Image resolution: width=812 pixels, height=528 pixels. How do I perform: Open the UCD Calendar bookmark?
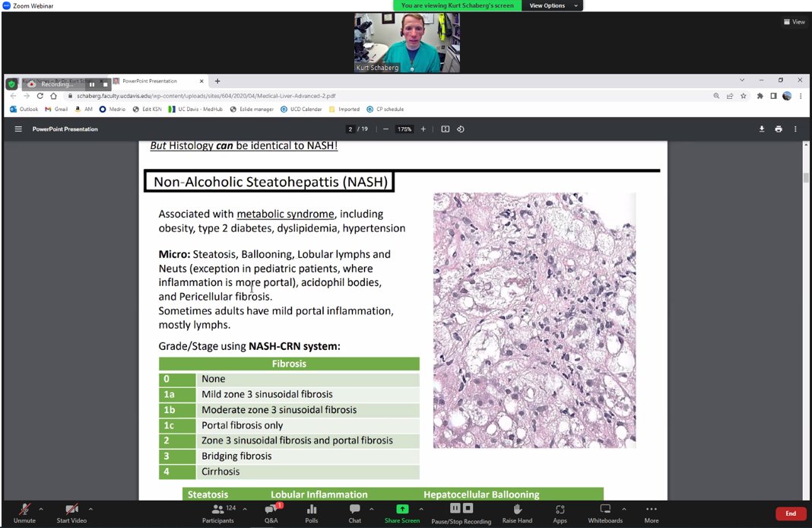pos(301,110)
